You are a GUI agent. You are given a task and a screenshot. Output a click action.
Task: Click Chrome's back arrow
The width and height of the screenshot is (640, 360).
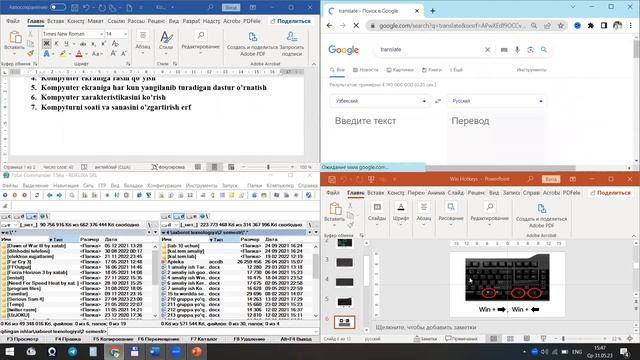click(330, 25)
